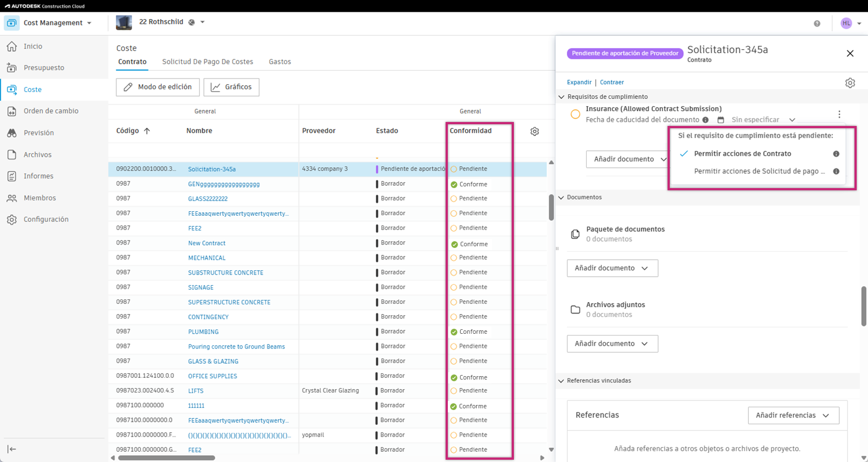The width and height of the screenshot is (868, 462).
Task: Open the Añadir referencias dropdown
Action: 793,416
